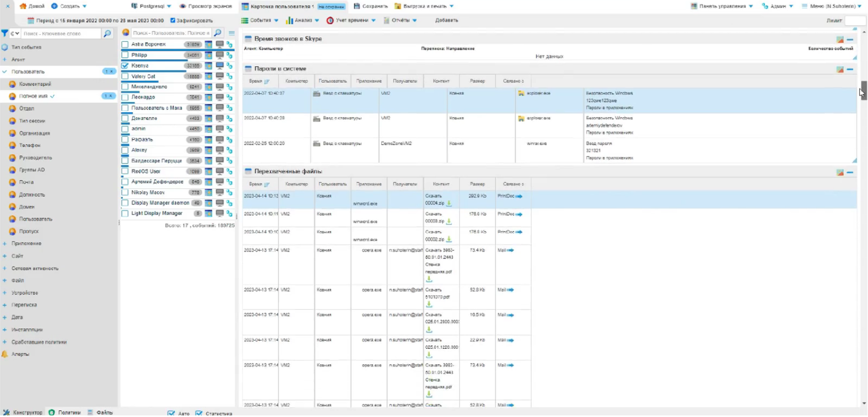This screenshot has width=868, height=417.
Task: Click the links icon for Valery Cat
Action: click(229, 76)
